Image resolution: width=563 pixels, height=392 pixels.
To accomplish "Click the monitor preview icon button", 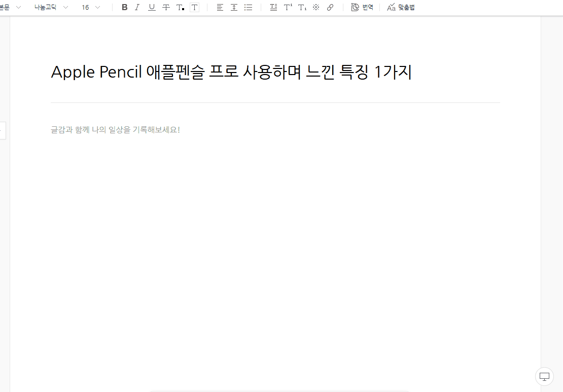I will click(x=544, y=377).
